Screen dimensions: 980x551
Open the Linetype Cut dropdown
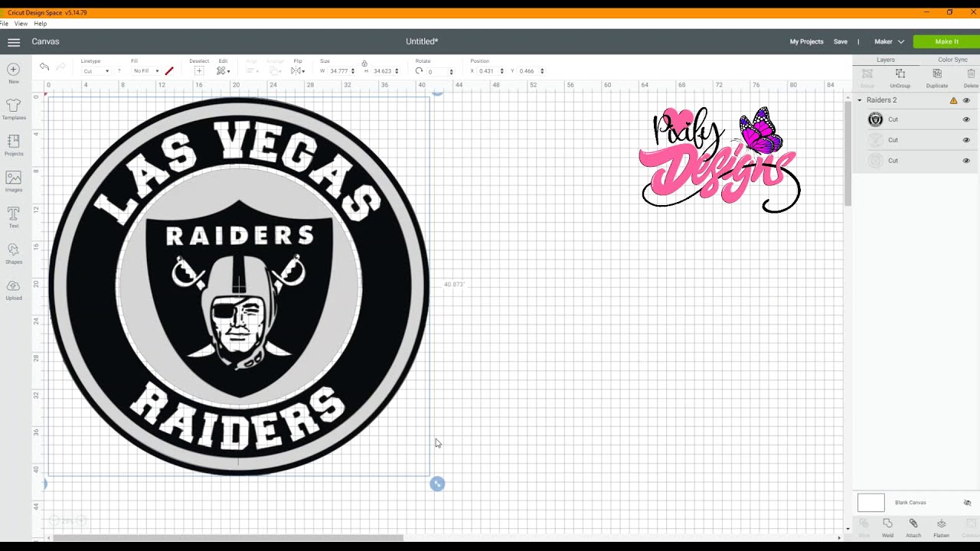tap(96, 71)
